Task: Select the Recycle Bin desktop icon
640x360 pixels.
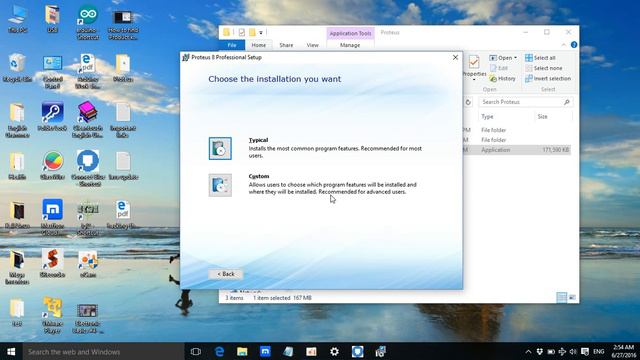Action: coord(17,68)
